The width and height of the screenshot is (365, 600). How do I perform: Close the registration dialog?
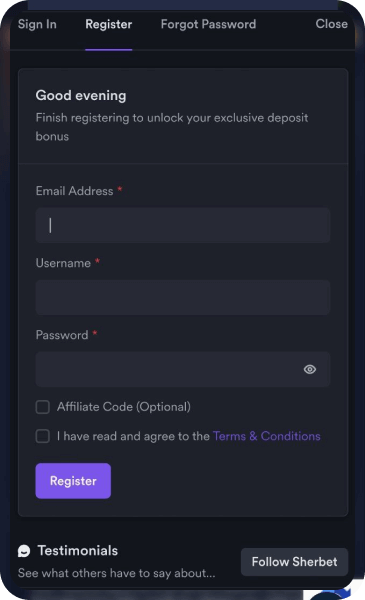coord(331,24)
